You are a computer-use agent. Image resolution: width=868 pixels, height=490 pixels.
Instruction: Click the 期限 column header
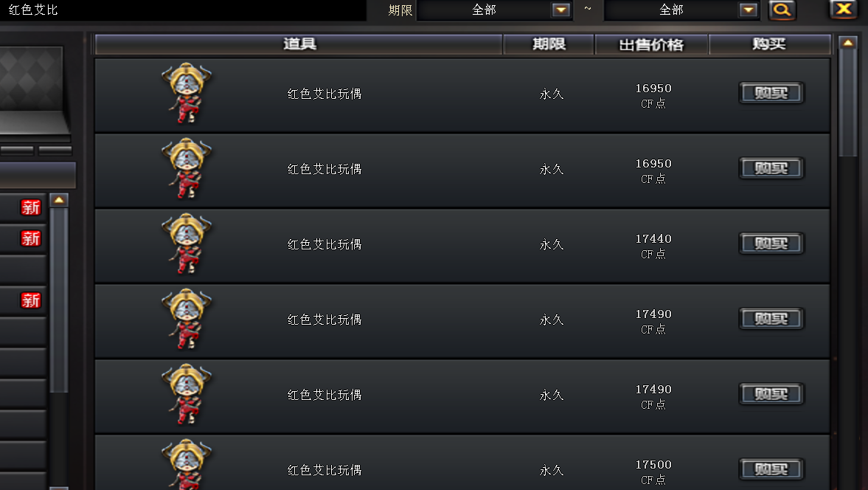coord(549,44)
